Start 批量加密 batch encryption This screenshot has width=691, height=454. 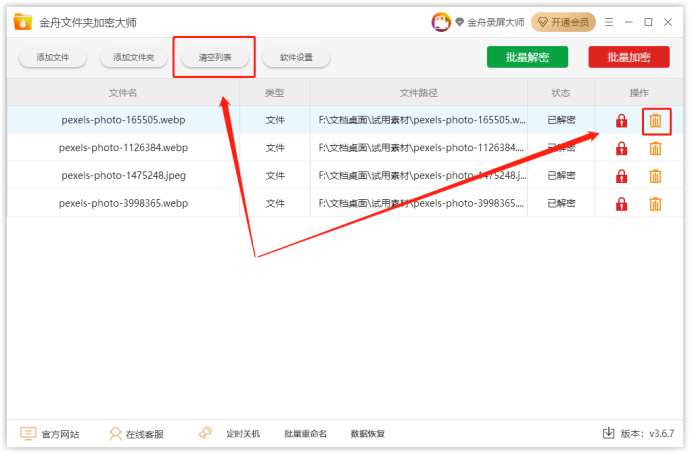pos(629,57)
